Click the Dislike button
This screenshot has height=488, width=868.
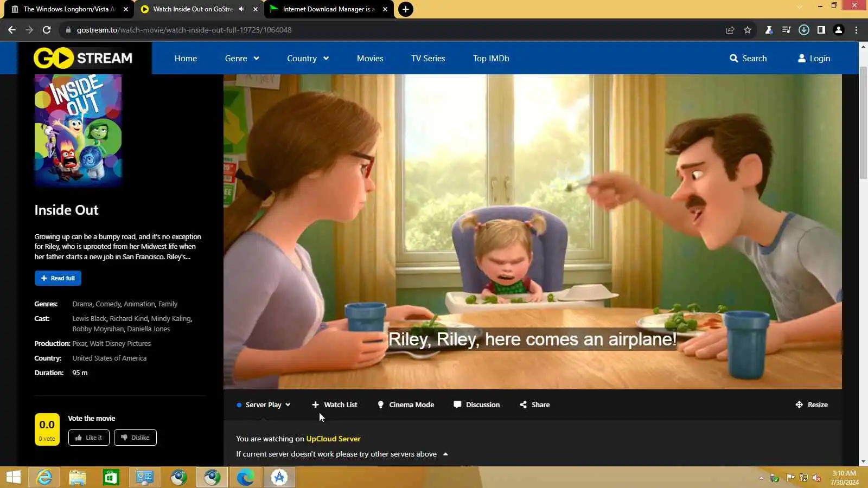coord(135,438)
